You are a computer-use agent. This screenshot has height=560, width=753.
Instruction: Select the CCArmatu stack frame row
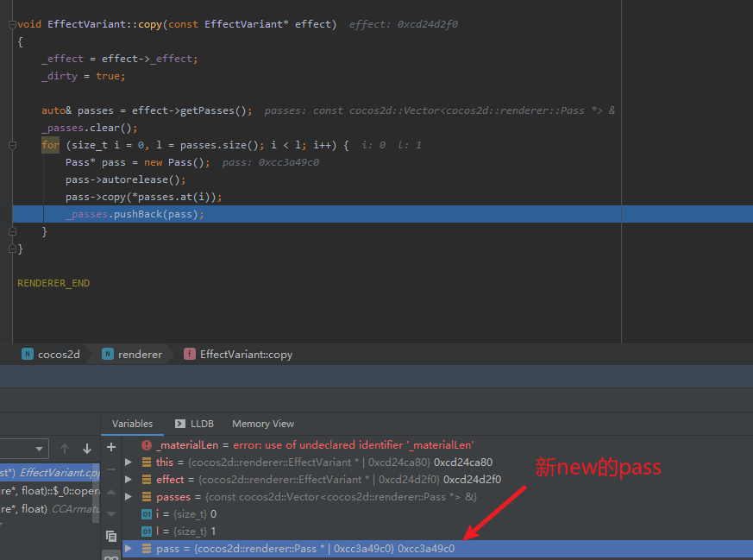point(50,508)
